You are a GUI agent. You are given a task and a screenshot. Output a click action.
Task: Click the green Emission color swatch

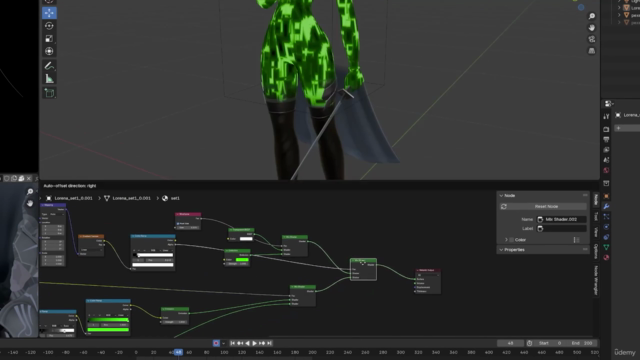(x=242, y=260)
